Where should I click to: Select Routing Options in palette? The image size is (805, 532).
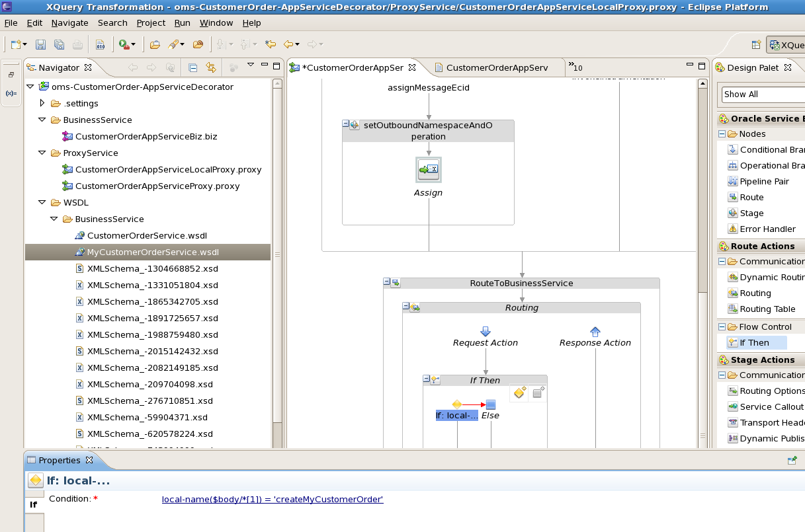[766, 391]
